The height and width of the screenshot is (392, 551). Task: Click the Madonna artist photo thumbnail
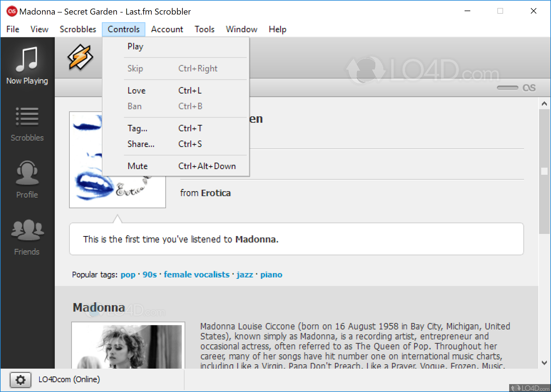coord(128,346)
